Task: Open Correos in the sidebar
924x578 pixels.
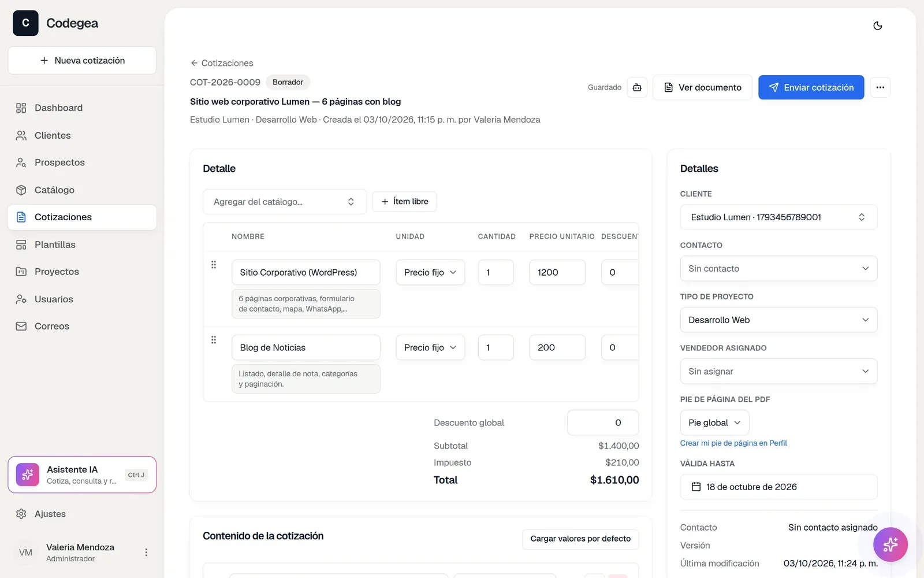Action: pos(82,327)
